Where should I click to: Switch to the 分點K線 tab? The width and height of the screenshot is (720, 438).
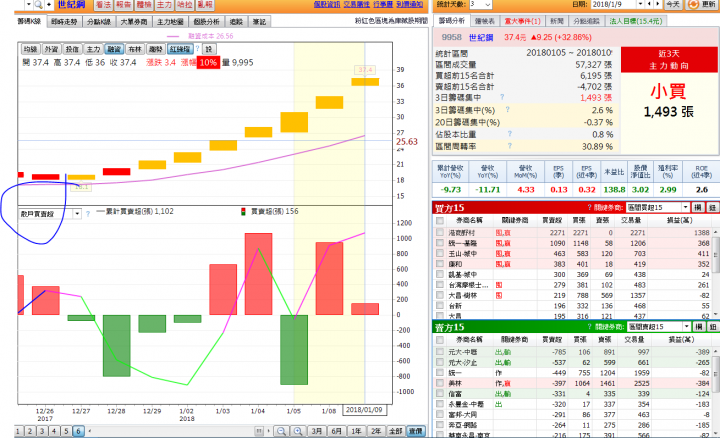pyautogui.click(x=99, y=22)
